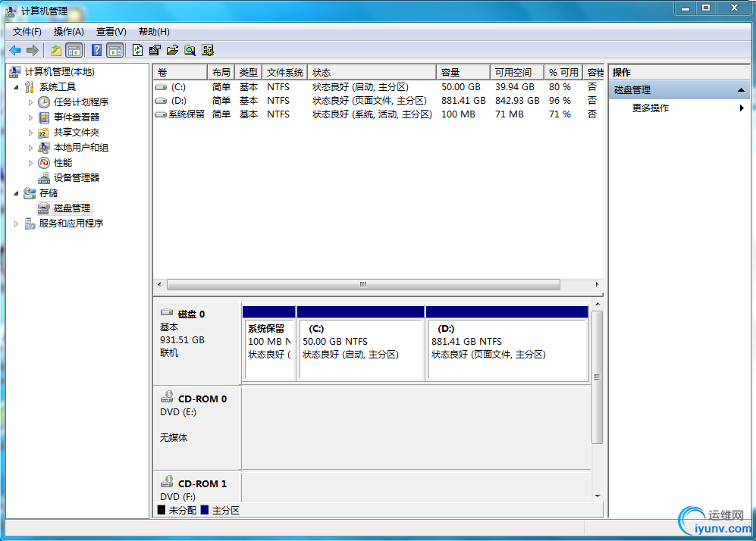This screenshot has height=541, width=756.
Task: Click the open folder toolbar icon
Action: coord(172,50)
